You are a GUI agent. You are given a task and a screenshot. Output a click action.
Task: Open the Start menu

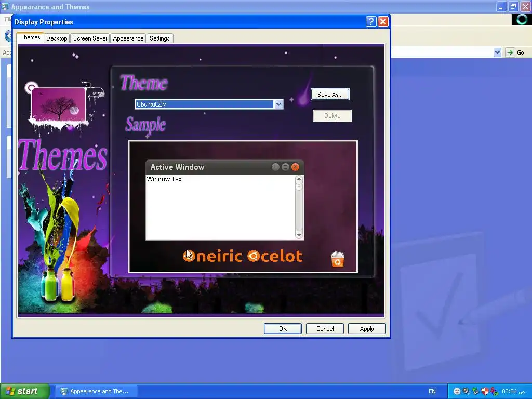25,391
